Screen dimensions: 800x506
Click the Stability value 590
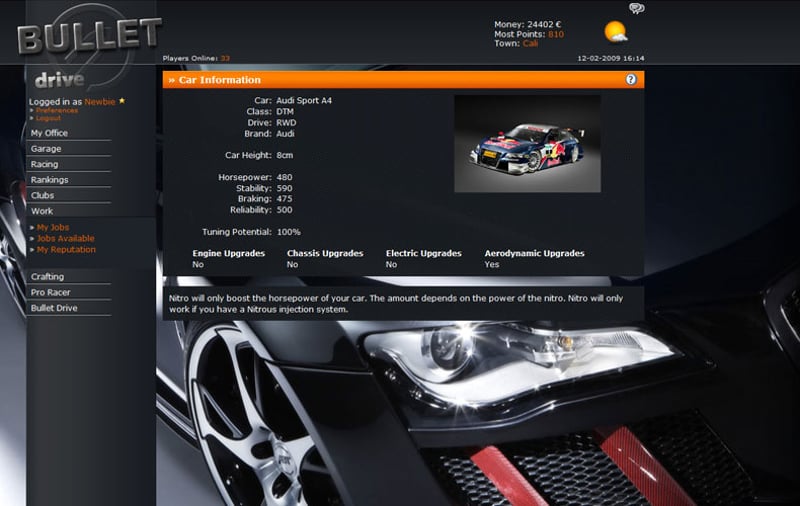point(284,188)
